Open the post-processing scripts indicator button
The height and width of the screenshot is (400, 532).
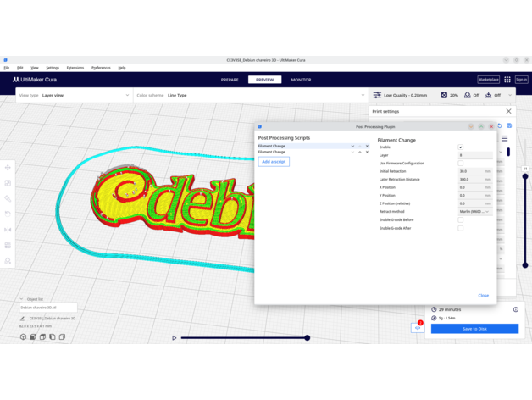[x=418, y=328]
